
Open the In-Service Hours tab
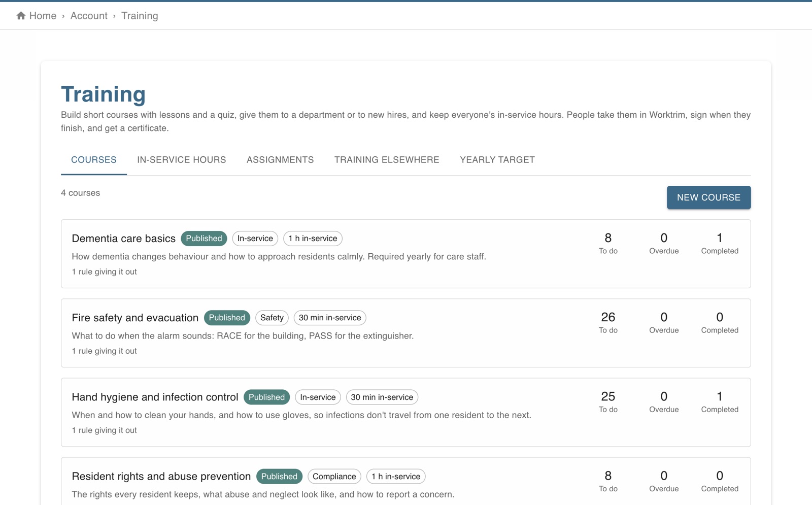[x=182, y=160]
